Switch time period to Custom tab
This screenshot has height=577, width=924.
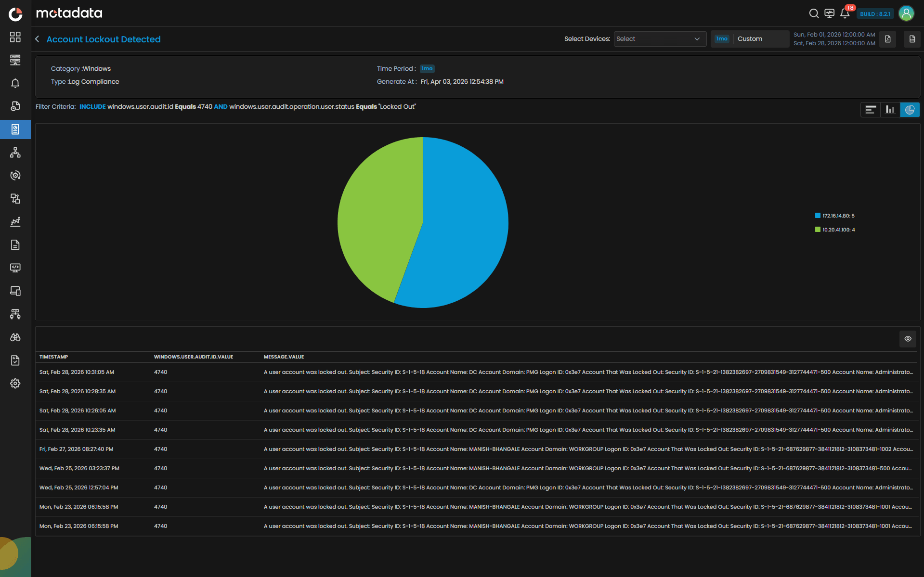[750, 39]
